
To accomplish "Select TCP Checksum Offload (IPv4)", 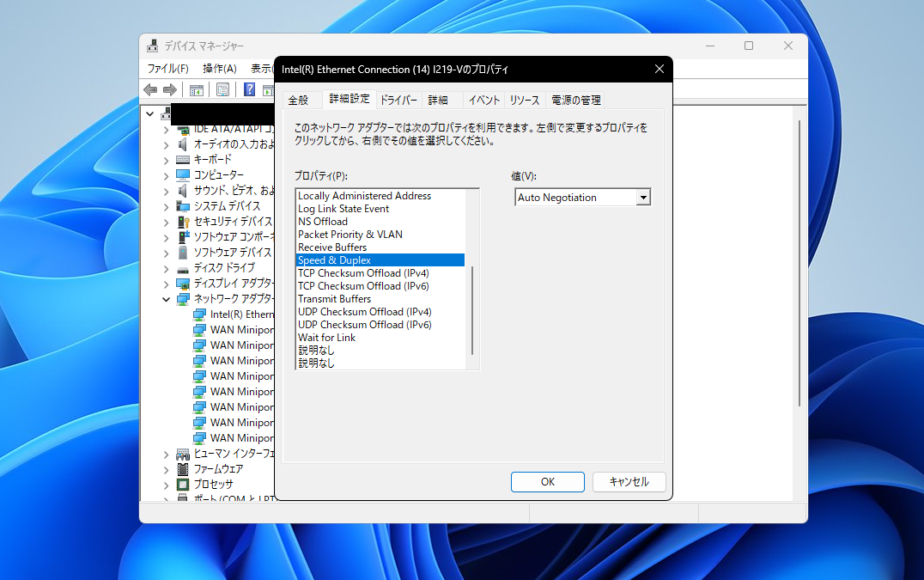I will coord(380,273).
